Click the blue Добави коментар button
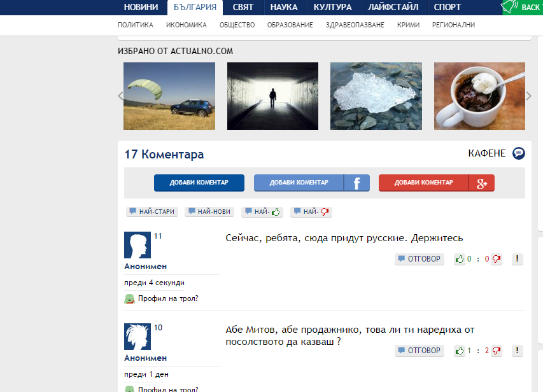This screenshot has height=392, width=543. point(199,183)
